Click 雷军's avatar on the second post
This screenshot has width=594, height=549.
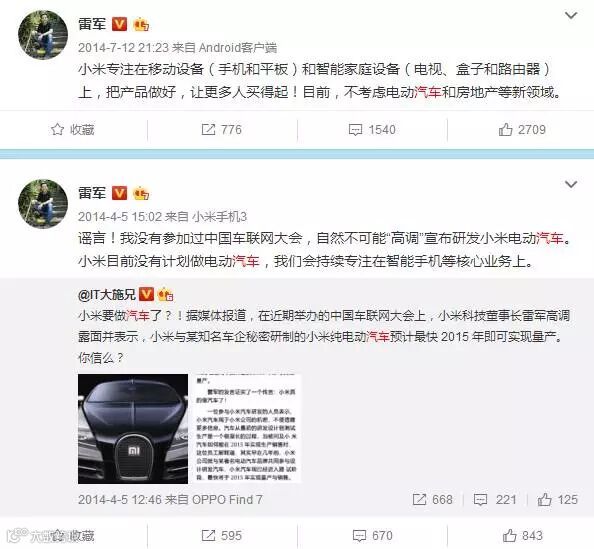click(x=43, y=204)
